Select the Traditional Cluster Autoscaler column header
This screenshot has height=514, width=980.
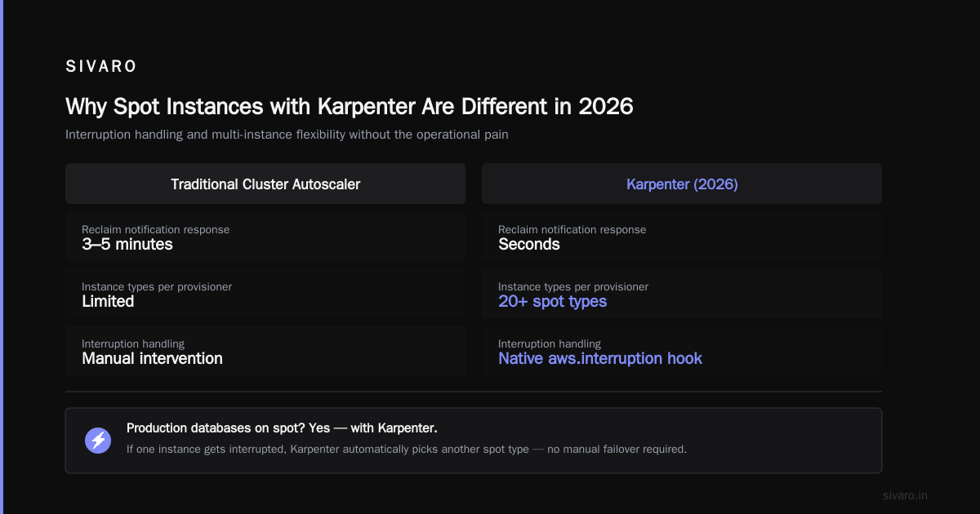pos(265,184)
